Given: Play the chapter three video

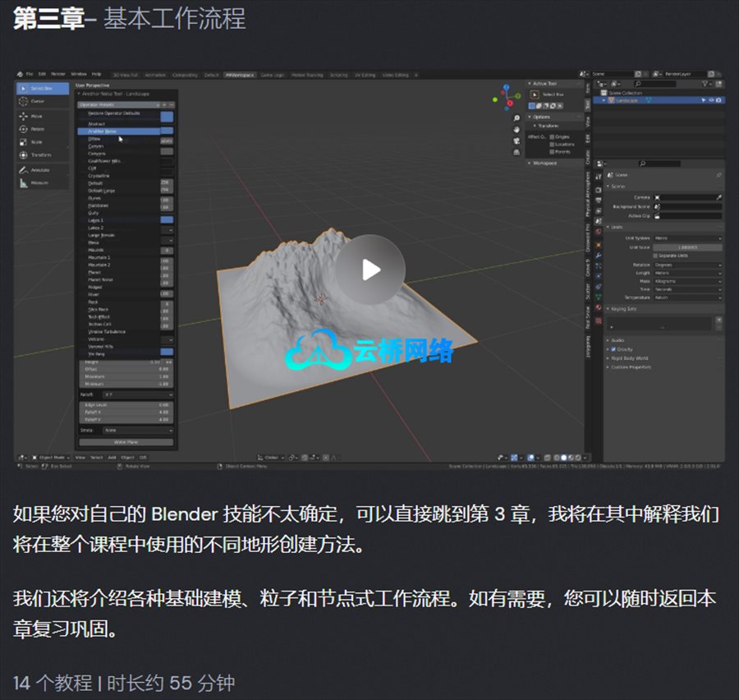Looking at the screenshot, I should tap(370, 269).
